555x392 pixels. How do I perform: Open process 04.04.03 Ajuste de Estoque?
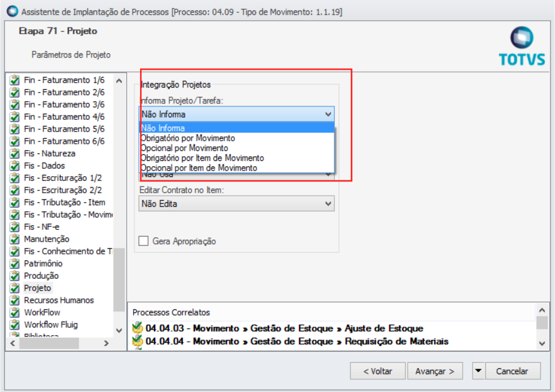tap(284, 328)
